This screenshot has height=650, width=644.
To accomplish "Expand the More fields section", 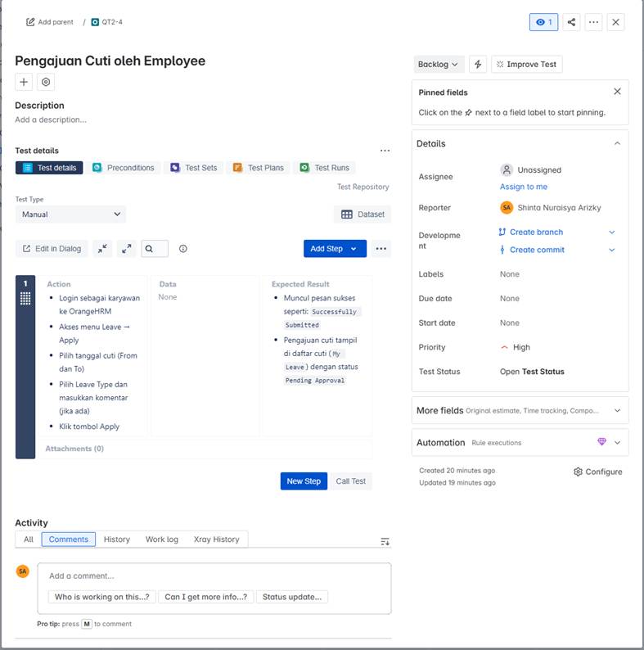I will point(617,410).
